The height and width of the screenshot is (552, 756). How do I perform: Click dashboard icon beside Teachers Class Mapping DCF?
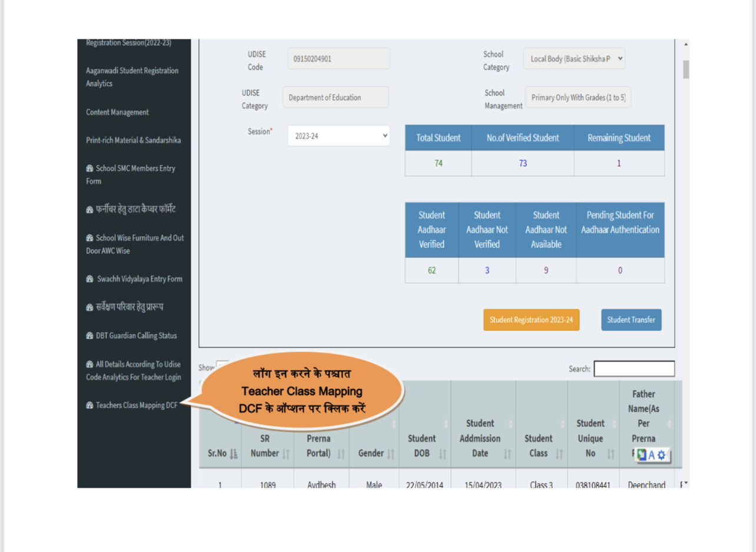tap(89, 405)
